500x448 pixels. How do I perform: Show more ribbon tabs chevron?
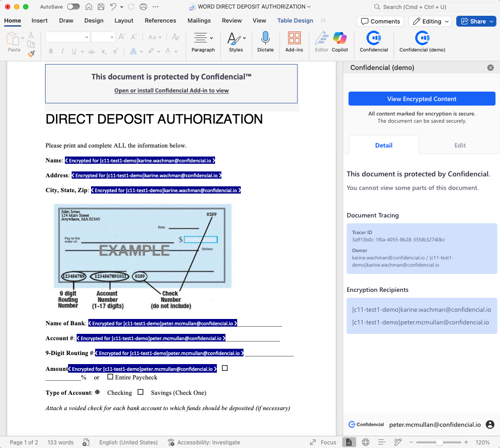click(323, 20)
